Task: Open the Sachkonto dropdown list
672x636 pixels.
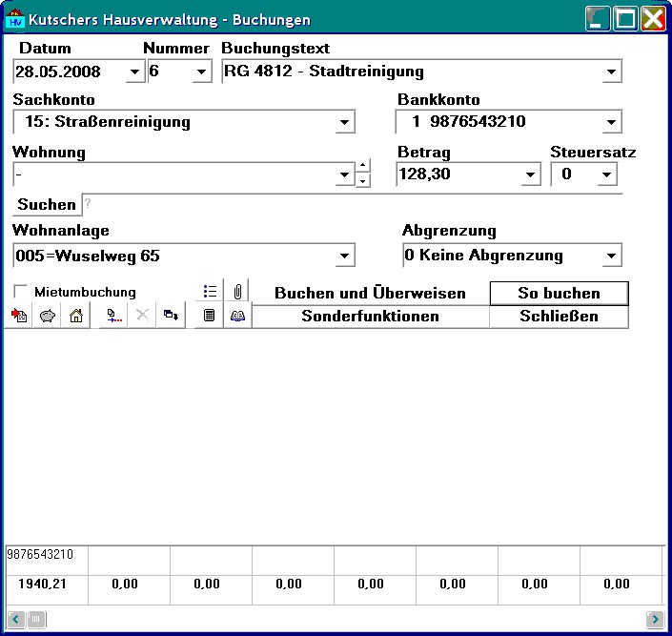Action: pyautogui.click(x=344, y=122)
